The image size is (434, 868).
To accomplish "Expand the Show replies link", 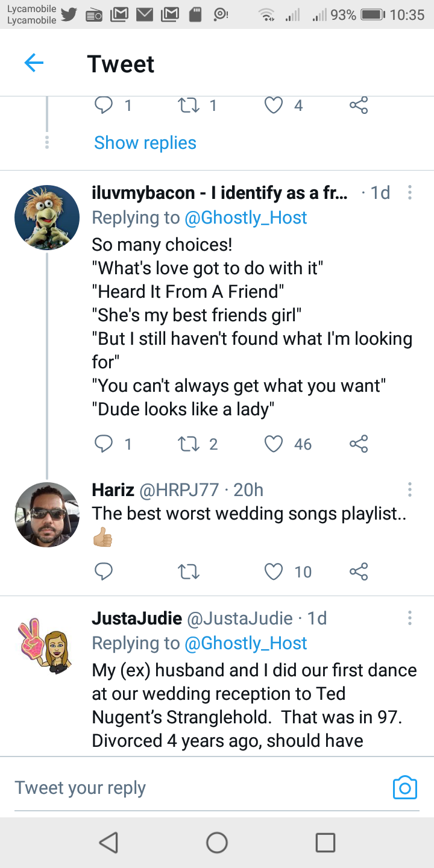I will coord(145,143).
